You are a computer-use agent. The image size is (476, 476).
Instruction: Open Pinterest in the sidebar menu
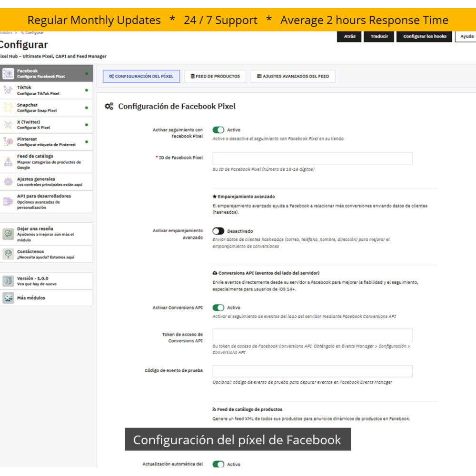47,141
